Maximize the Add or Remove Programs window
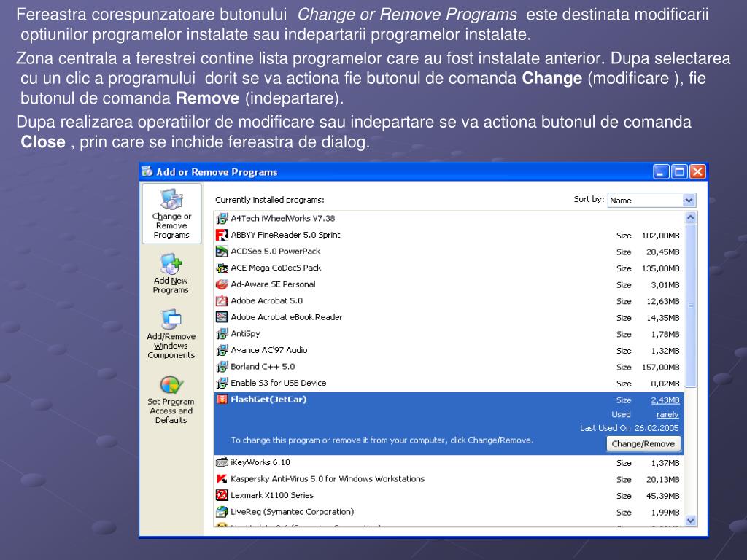Image resolution: width=747 pixels, height=560 pixels. coord(679,172)
